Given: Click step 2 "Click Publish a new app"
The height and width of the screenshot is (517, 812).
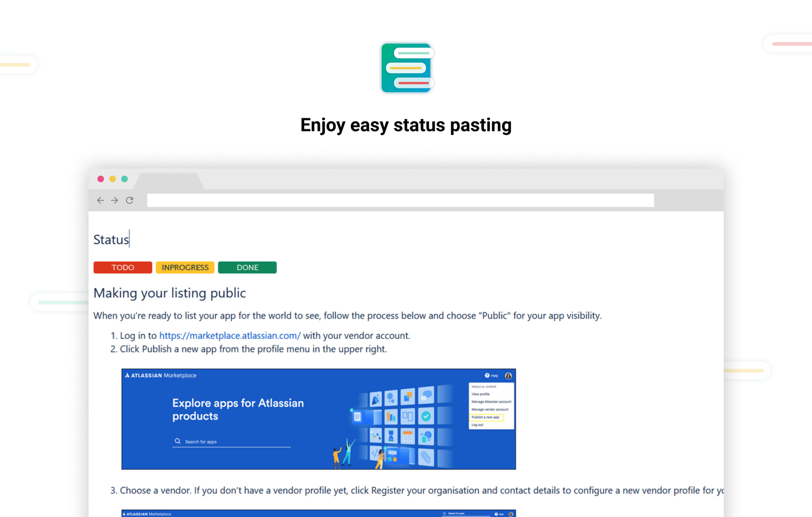Looking at the screenshot, I should coord(253,349).
